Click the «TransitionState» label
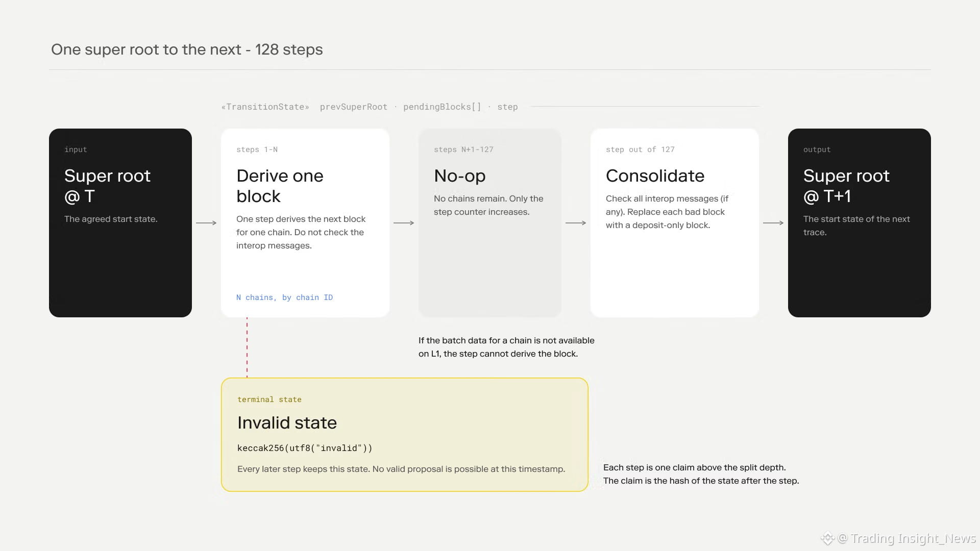The image size is (980, 551). [265, 107]
